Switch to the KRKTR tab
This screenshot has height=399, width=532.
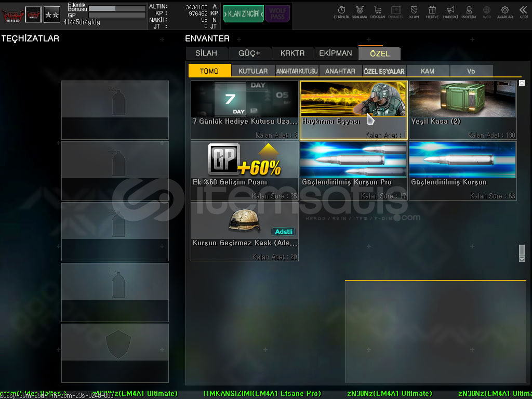click(x=292, y=54)
